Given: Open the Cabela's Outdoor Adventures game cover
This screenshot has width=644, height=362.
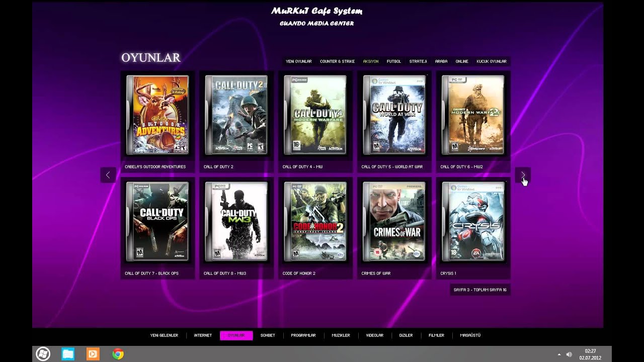Looking at the screenshot, I should [x=157, y=115].
